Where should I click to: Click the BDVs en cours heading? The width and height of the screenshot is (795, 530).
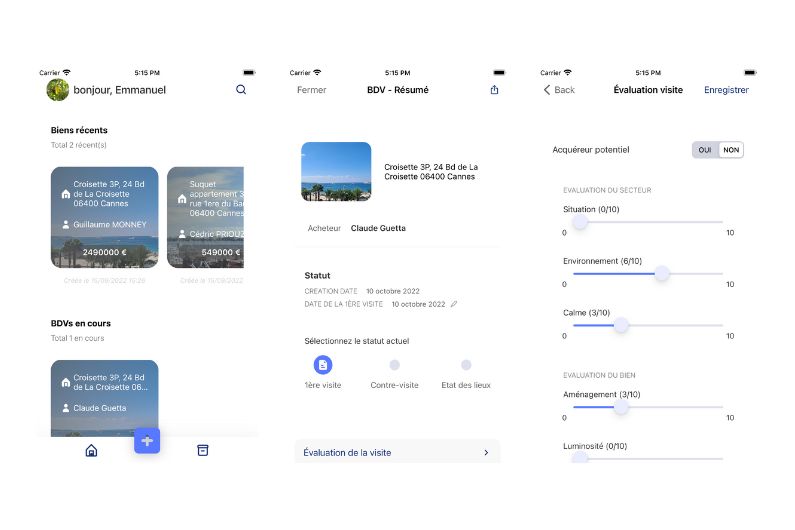pyautogui.click(x=81, y=324)
